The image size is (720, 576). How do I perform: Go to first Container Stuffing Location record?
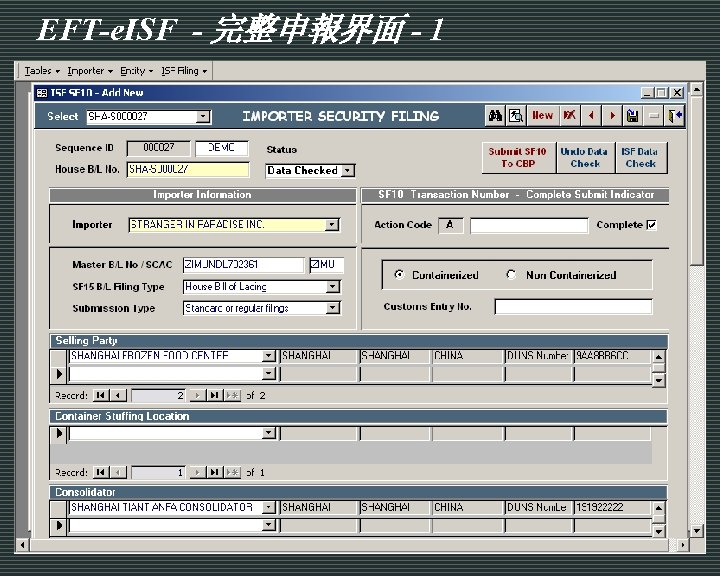point(101,472)
